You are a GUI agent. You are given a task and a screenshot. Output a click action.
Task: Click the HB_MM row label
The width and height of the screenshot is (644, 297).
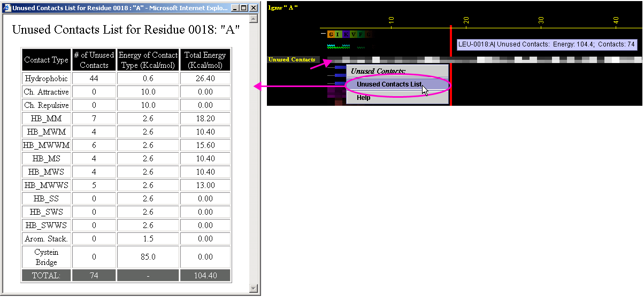coord(47,119)
